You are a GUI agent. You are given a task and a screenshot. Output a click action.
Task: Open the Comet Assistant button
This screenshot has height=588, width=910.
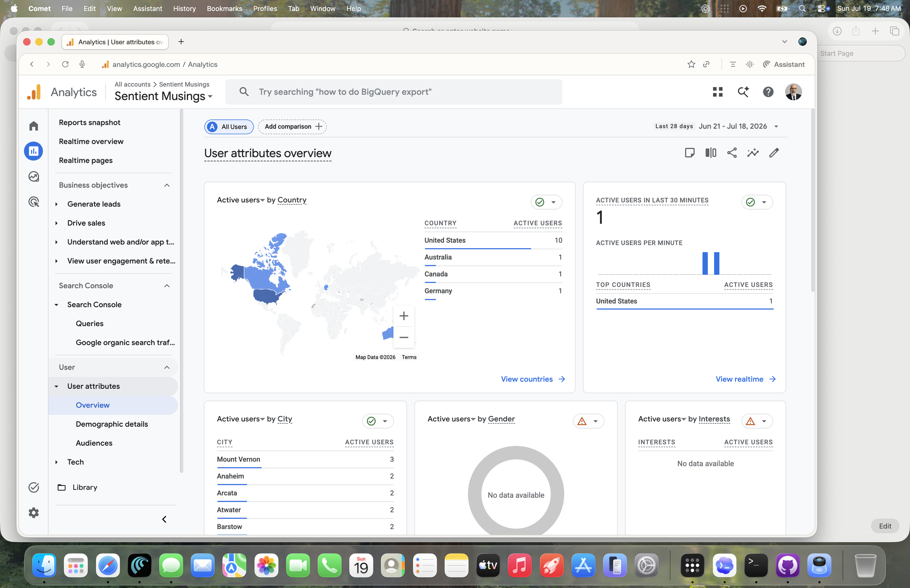pos(784,64)
